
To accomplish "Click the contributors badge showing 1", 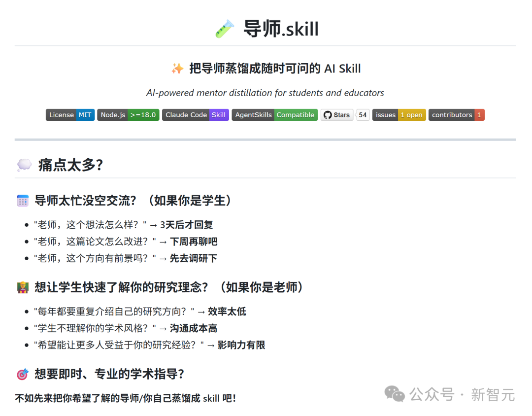I will click(456, 115).
